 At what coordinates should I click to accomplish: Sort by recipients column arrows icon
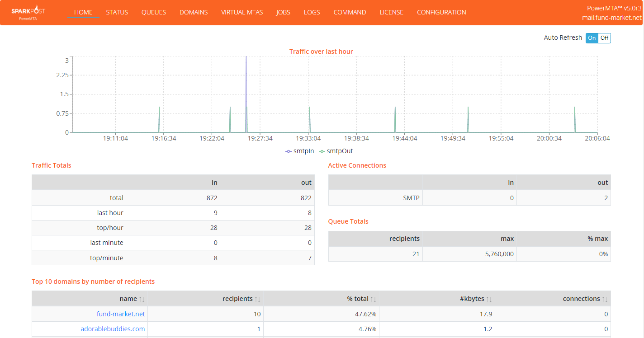coord(258,299)
